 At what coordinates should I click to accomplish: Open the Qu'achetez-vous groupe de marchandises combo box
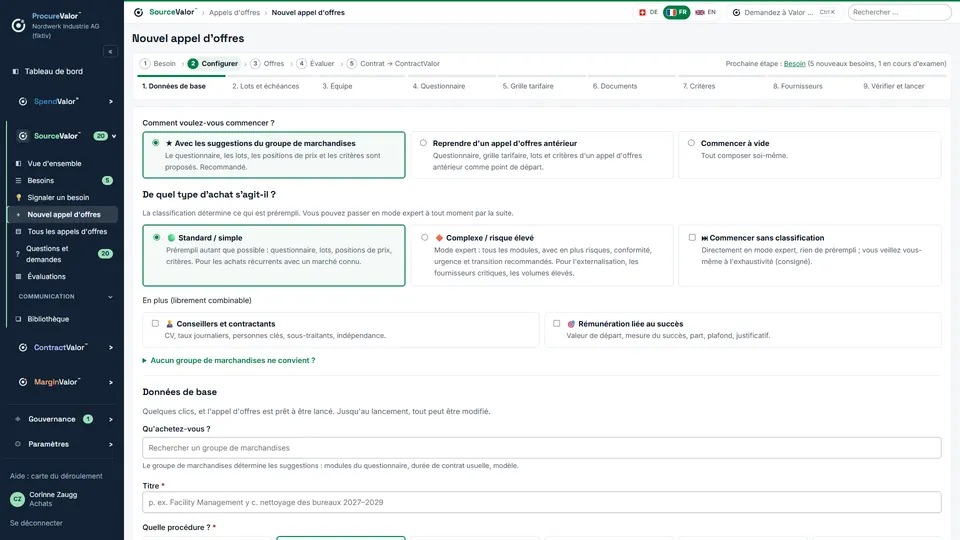pyautogui.click(x=541, y=448)
